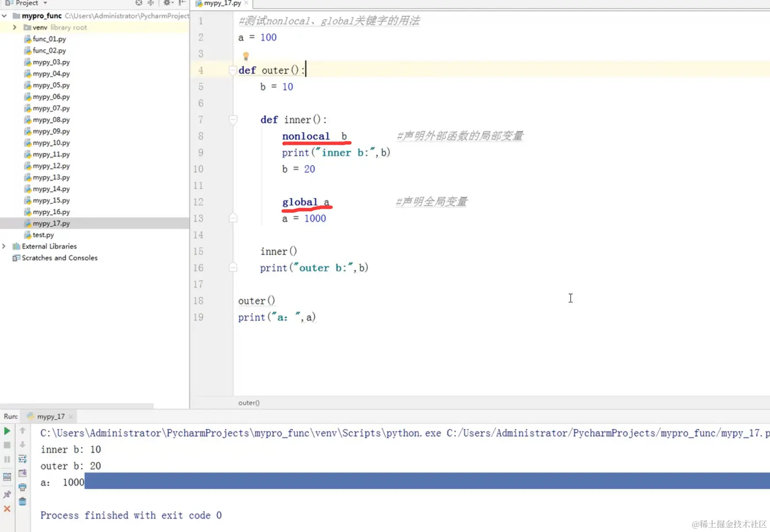Image resolution: width=770 pixels, height=532 pixels.
Task: Click the python.exe command path in console
Action: [241, 433]
